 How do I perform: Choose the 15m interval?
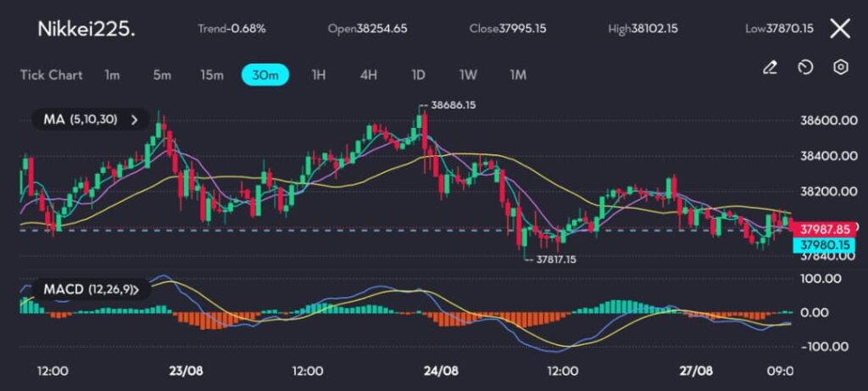(x=212, y=75)
